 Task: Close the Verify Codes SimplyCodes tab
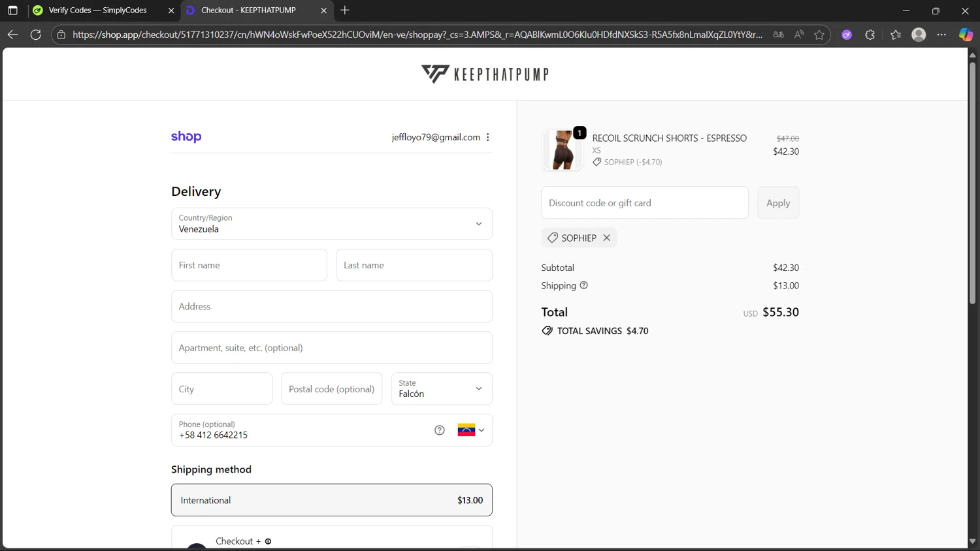tap(171, 10)
